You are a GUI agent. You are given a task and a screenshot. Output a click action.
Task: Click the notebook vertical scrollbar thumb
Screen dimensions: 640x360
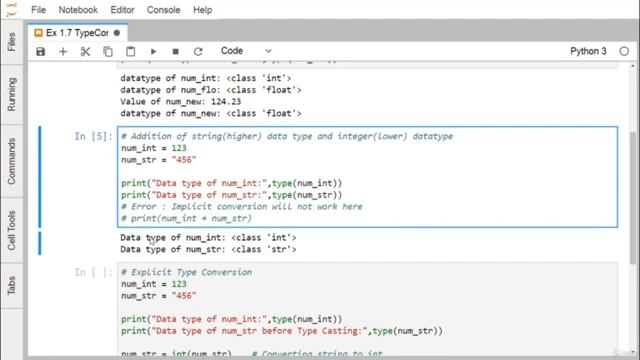(x=633, y=198)
